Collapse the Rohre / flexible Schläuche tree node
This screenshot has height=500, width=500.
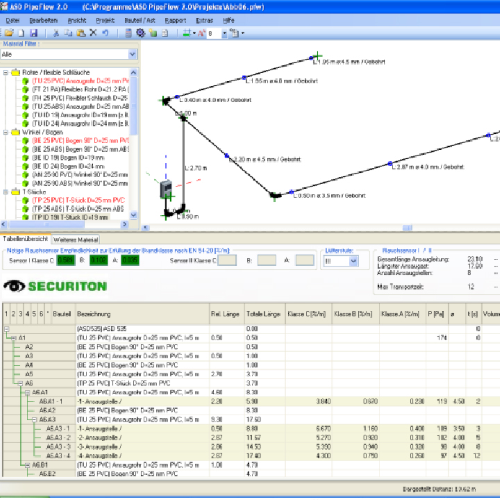tap(5, 72)
